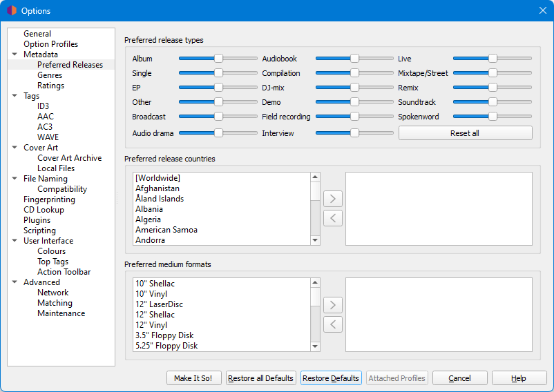Close the Options dialog window
The image size is (554, 392).
543,10
